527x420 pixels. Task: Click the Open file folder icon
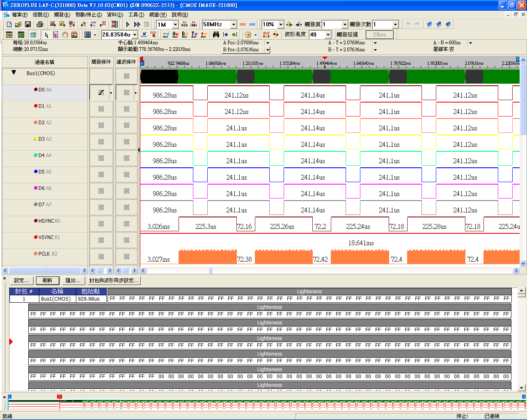pyautogui.click(x=18, y=25)
